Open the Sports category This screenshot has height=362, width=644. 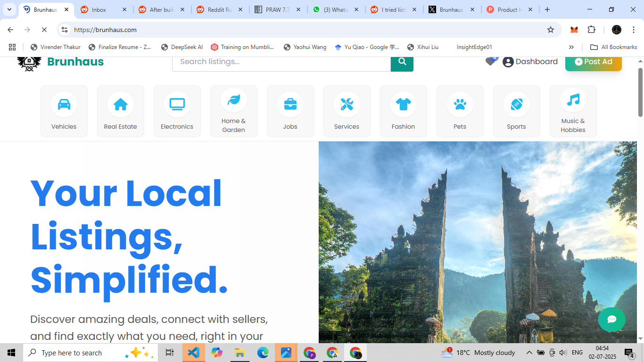click(517, 111)
